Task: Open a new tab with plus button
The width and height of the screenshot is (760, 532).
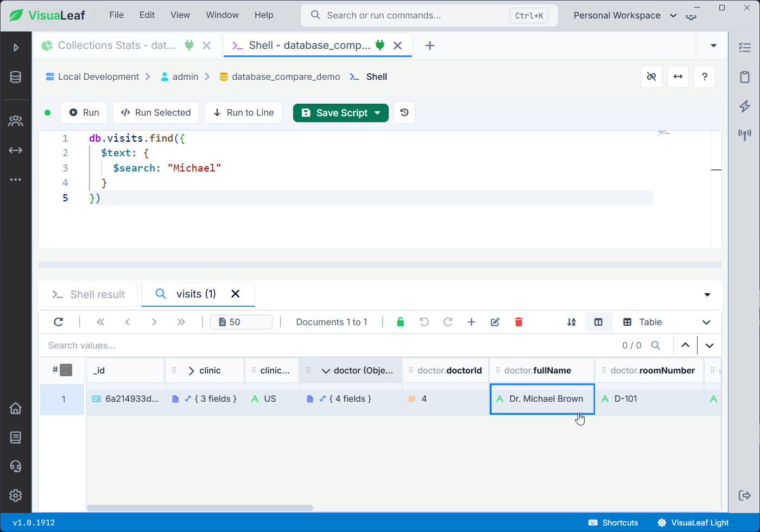Action: (x=430, y=46)
